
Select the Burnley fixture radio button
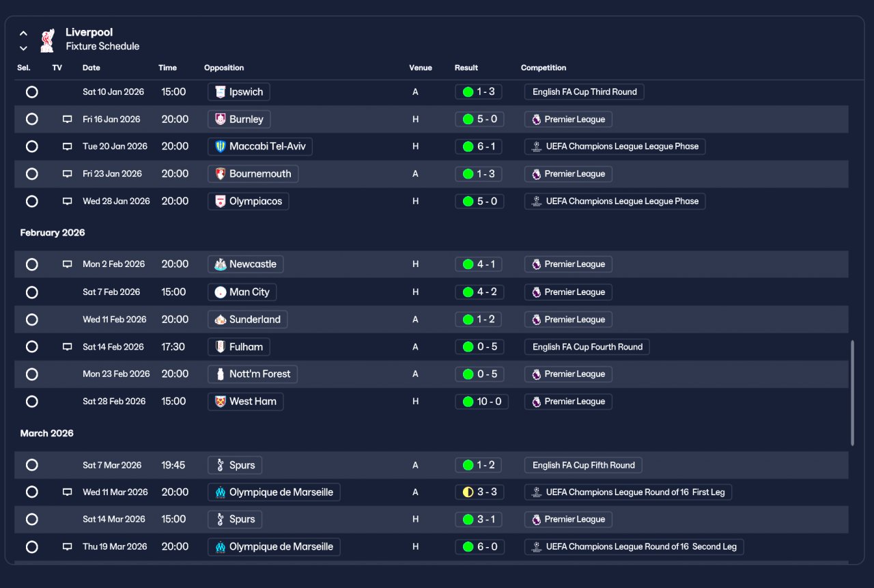31,119
